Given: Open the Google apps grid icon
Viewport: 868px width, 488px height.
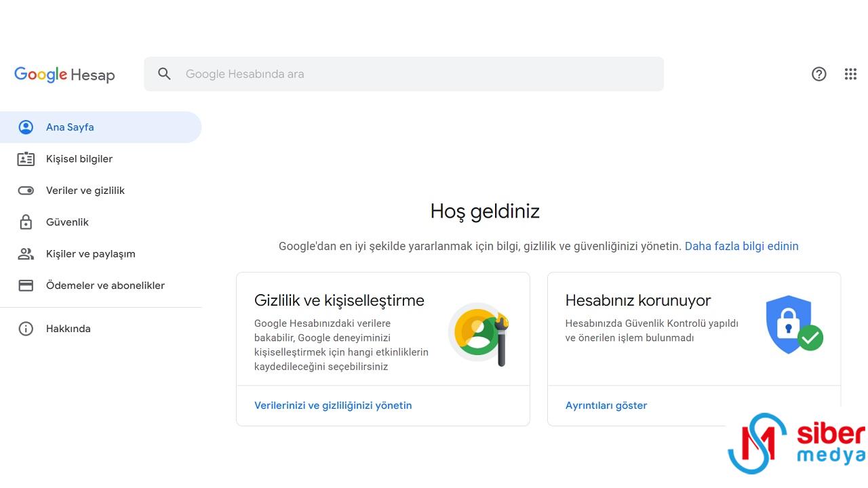Looking at the screenshot, I should (850, 74).
